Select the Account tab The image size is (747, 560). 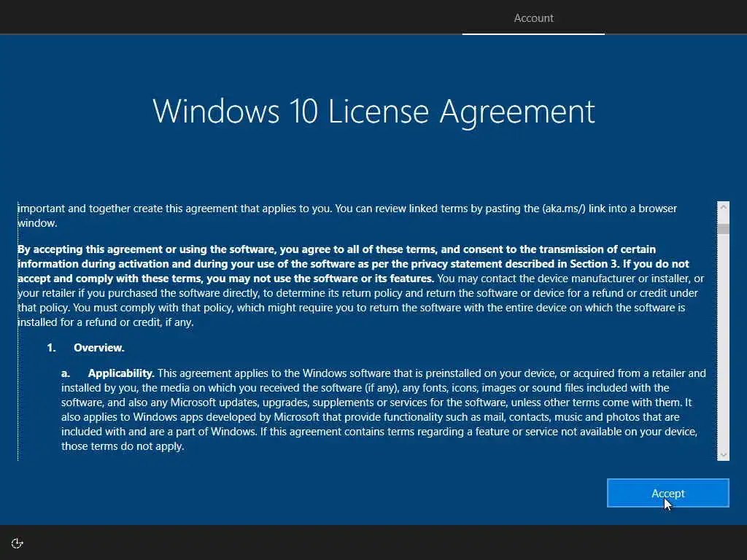[x=533, y=18]
